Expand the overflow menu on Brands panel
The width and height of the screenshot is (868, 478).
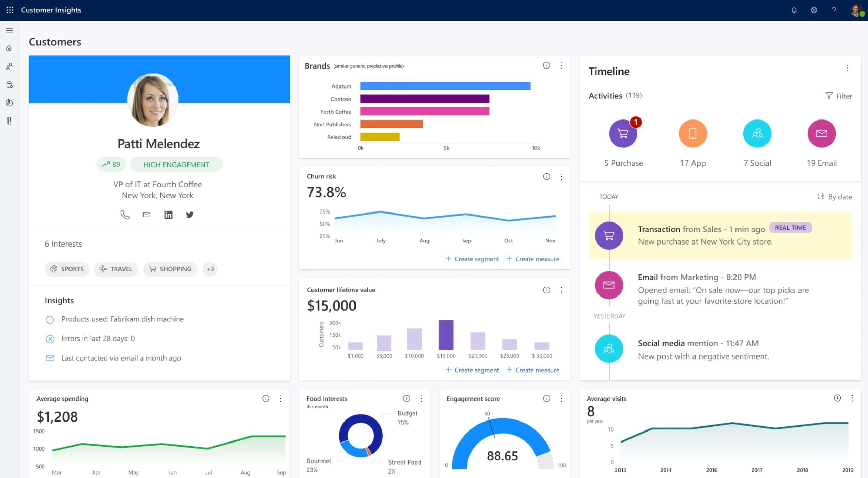pyautogui.click(x=562, y=65)
